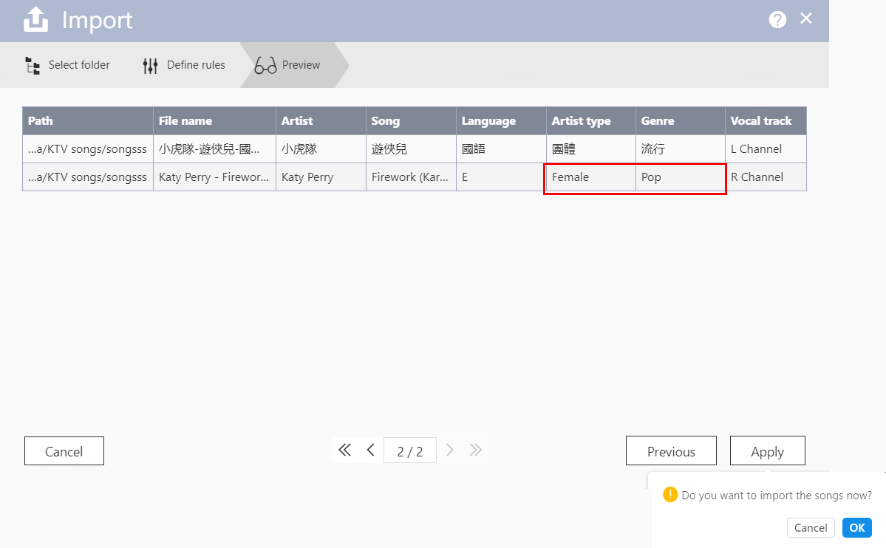Jump to first page with double-left arrows

click(345, 450)
